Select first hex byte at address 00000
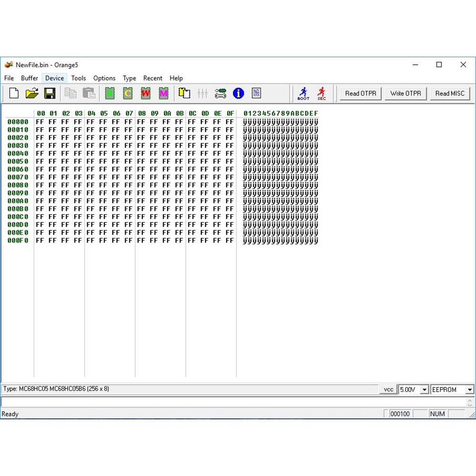476x476 pixels. pyautogui.click(x=40, y=122)
